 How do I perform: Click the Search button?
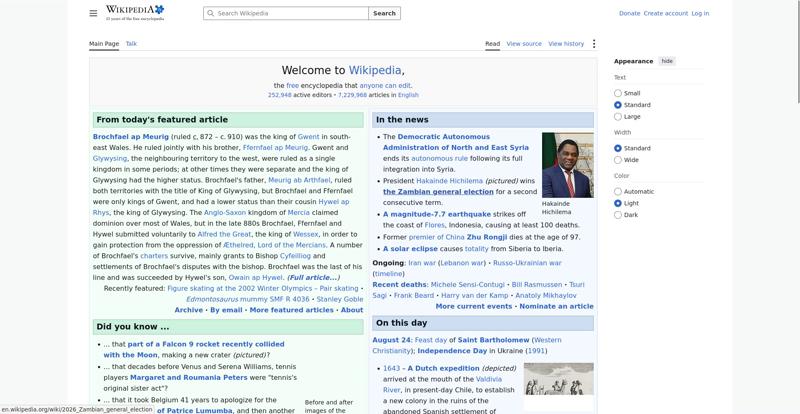384,13
